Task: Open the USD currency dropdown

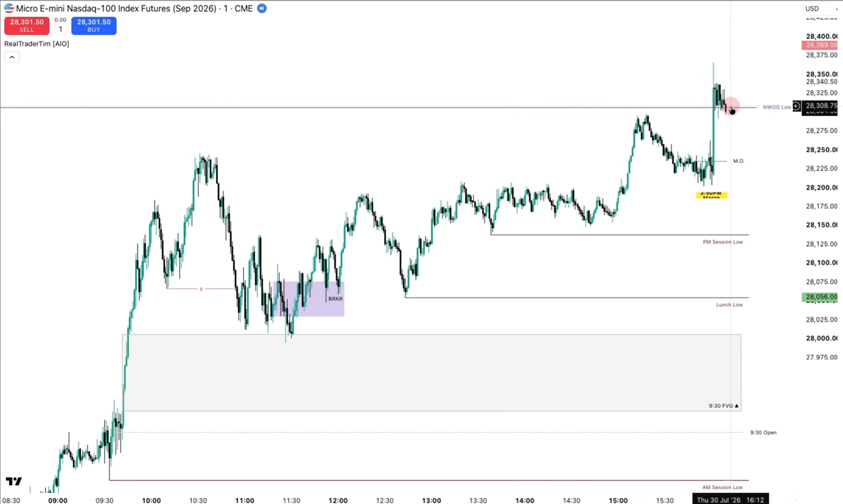Action: tap(821, 9)
